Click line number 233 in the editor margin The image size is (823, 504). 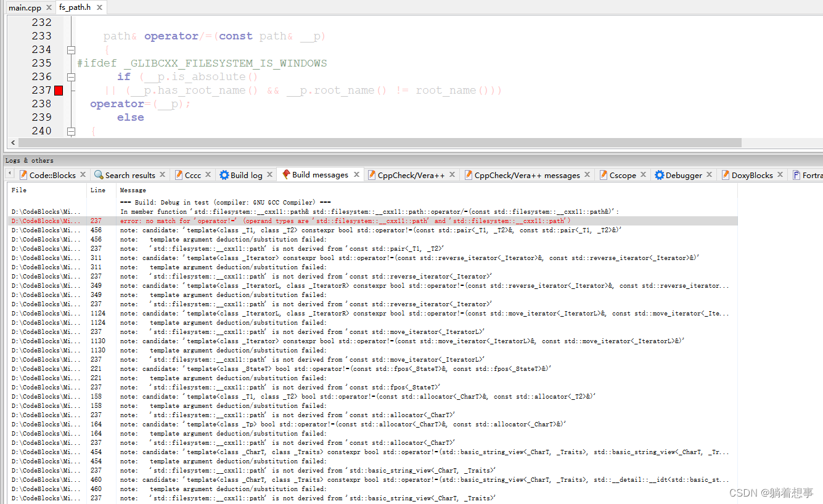pyautogui.click(x=42, y=36)
